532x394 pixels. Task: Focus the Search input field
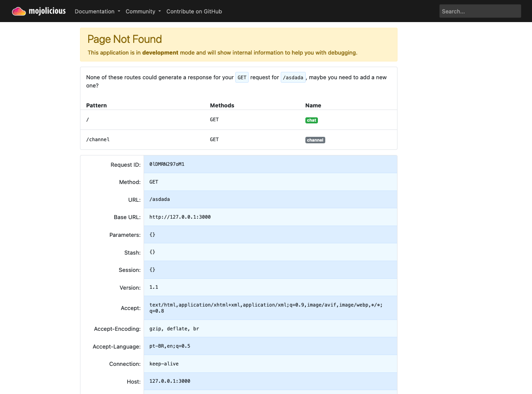(x=480, y=11)
